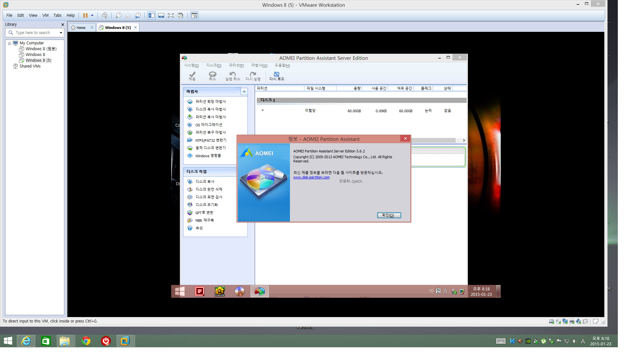Select 디스크 복사 disk operation

[x=205, y=182]
